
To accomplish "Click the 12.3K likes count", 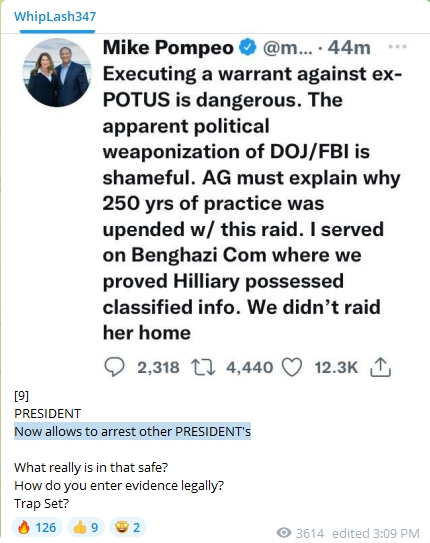I will coord(336,367).
